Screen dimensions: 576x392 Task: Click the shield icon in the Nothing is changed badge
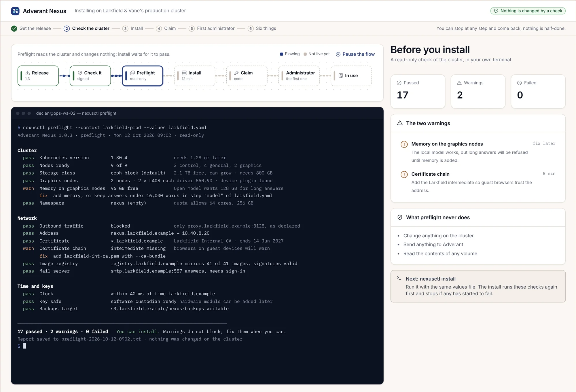click(x=496, y=11)
